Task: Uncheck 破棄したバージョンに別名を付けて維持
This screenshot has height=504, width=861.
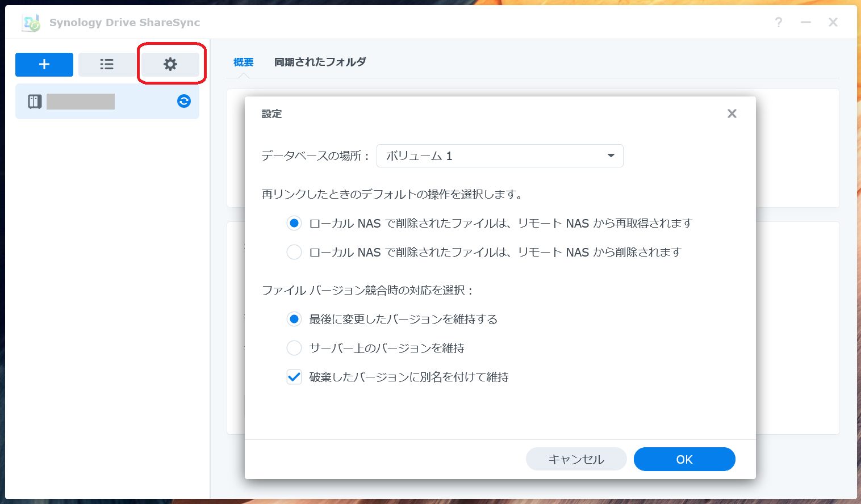Action: tap(294, 376)
